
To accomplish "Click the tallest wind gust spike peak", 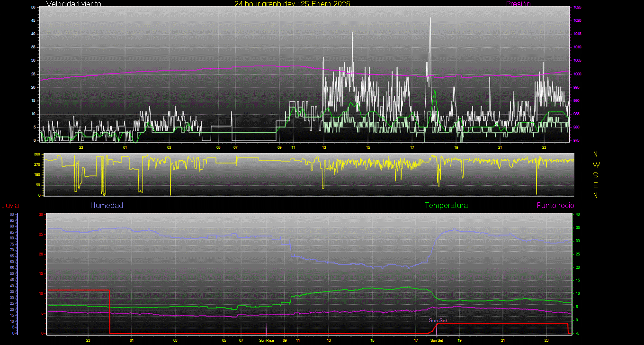I will click(430, 18).
